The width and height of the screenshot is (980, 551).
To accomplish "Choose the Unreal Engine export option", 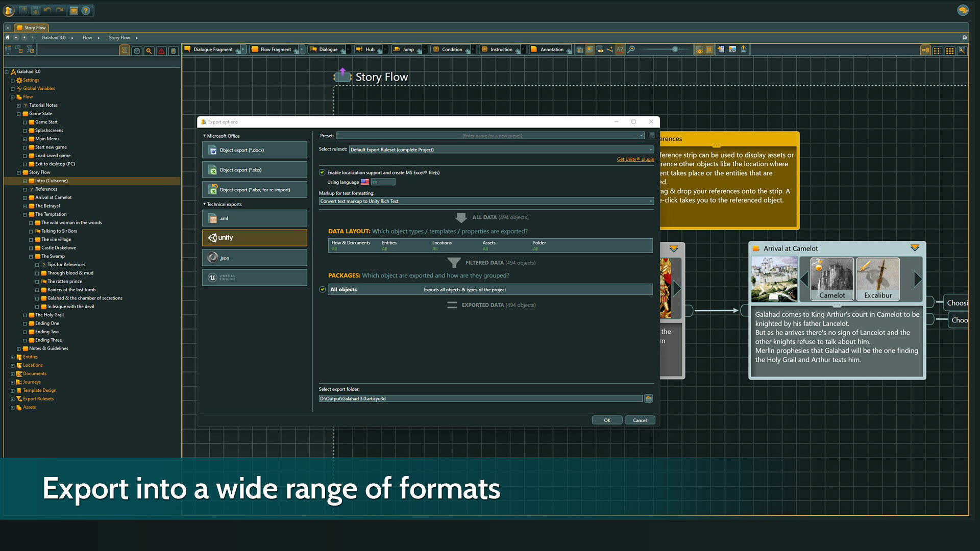I will [x=254, y=277].
